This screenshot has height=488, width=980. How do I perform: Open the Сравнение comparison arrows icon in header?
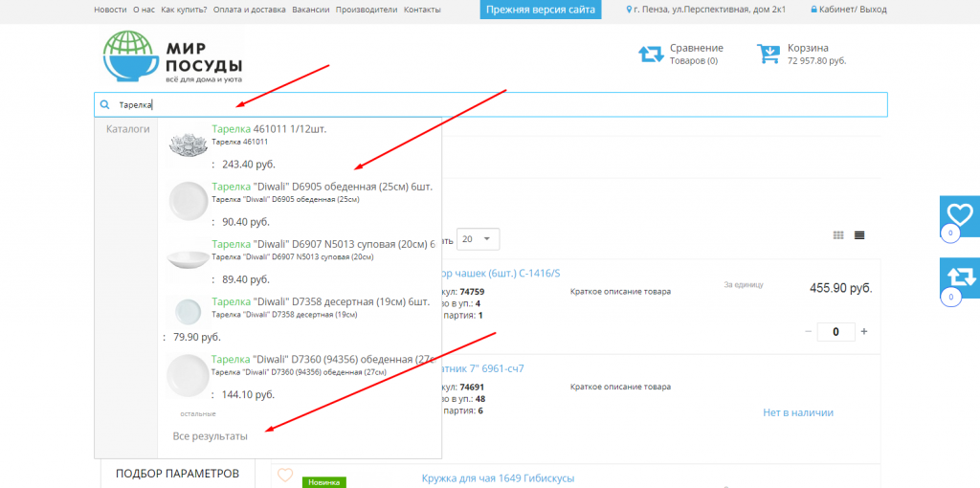click(x=651, y=55)
